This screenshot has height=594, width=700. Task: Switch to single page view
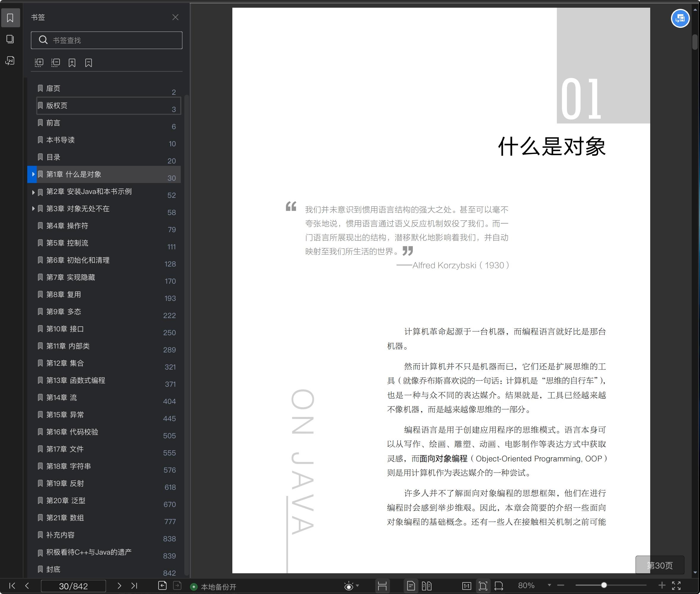[411, 586]
